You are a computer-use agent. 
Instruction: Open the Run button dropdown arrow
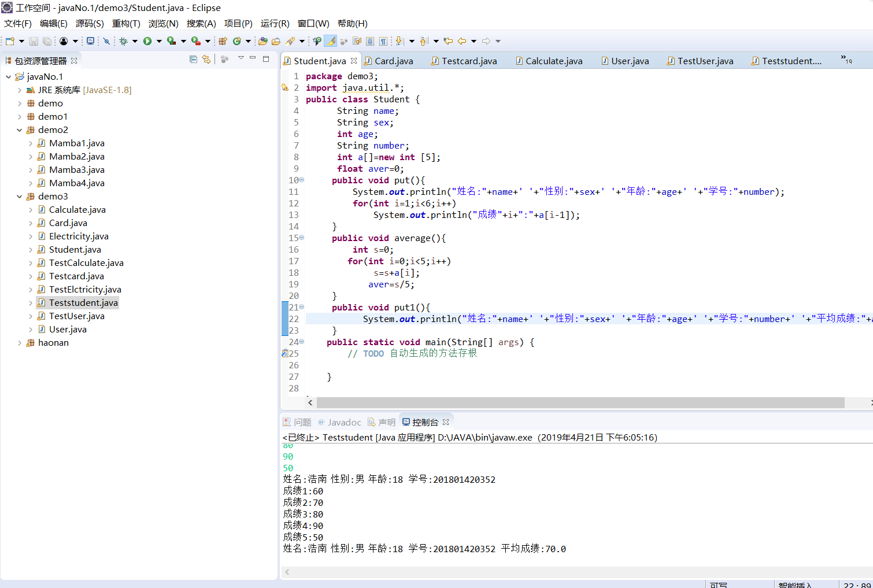[x=159, y=41]
